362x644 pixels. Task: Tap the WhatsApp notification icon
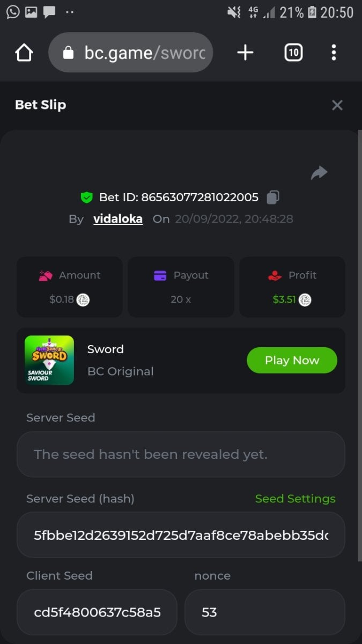(13, 12)
